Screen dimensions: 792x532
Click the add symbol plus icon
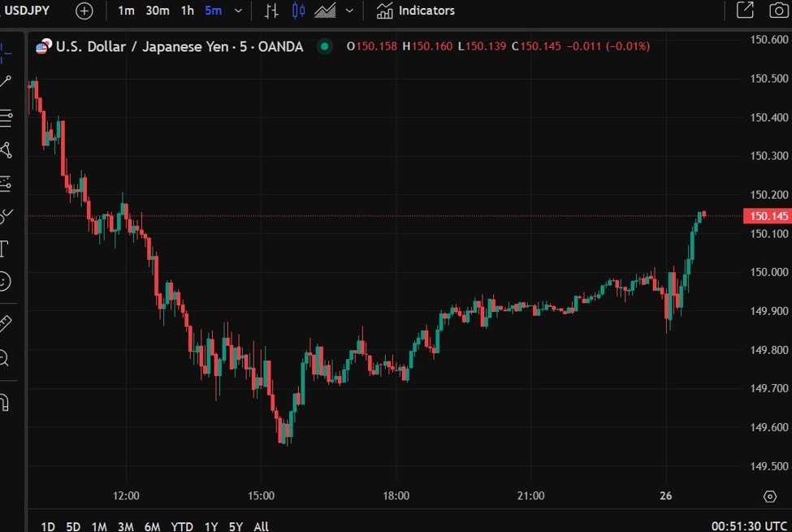84,11
